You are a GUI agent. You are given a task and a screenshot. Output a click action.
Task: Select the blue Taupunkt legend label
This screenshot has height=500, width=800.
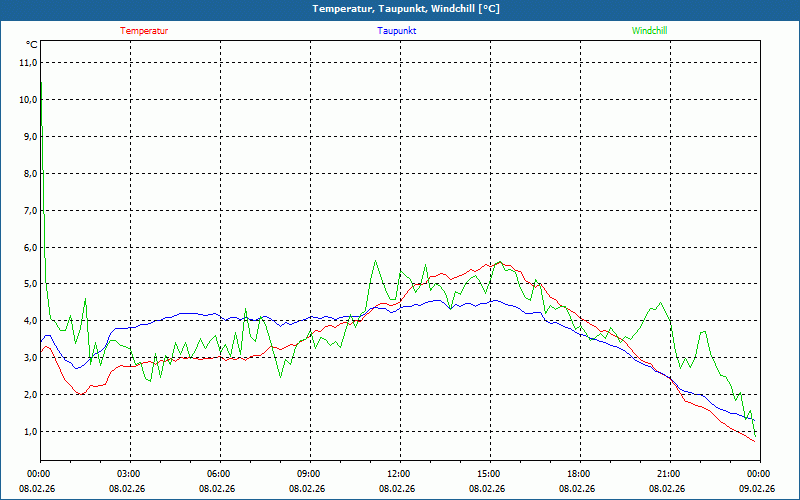[397, 30]
